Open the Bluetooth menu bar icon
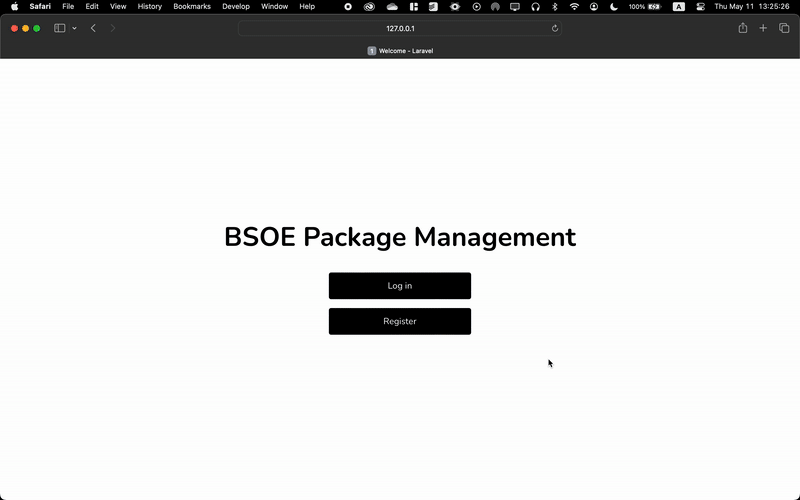 pyautogui.click(x=555, y=7)
